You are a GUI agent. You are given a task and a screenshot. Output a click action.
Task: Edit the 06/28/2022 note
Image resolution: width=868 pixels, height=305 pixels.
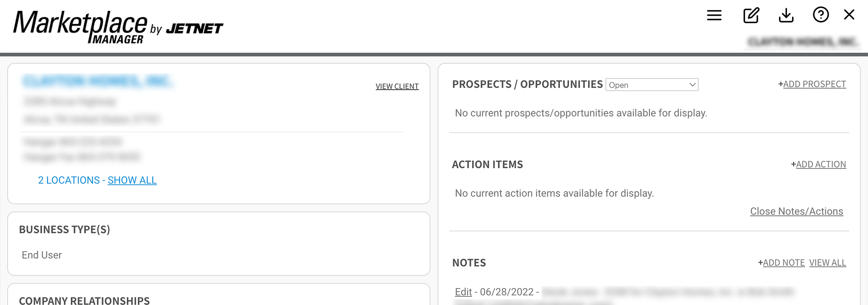pyautogui.click(x=463, y=292)
